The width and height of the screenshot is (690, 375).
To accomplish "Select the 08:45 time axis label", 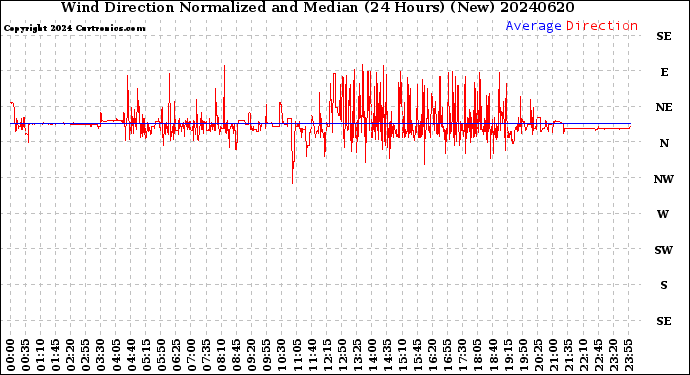I will click(237, 355).
